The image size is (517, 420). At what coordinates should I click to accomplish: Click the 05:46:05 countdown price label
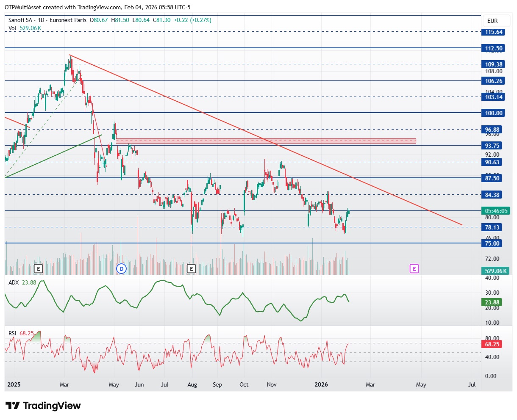coord(496,211)
